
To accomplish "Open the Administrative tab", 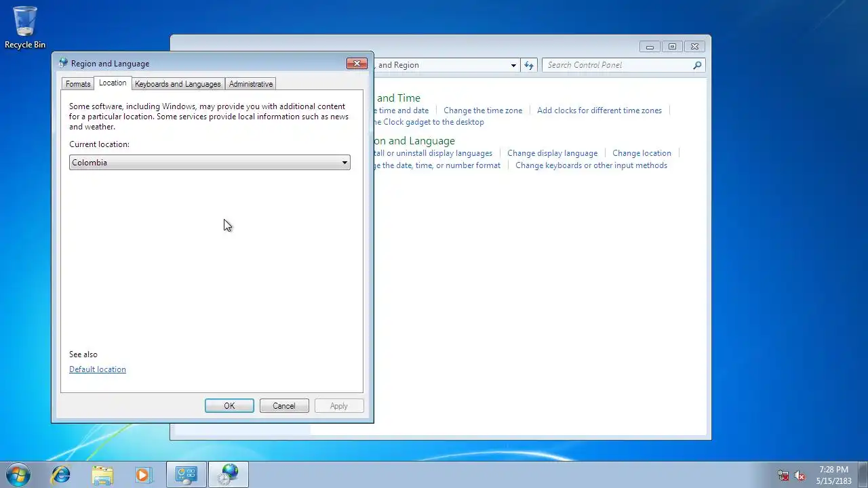I will [251, 84].
